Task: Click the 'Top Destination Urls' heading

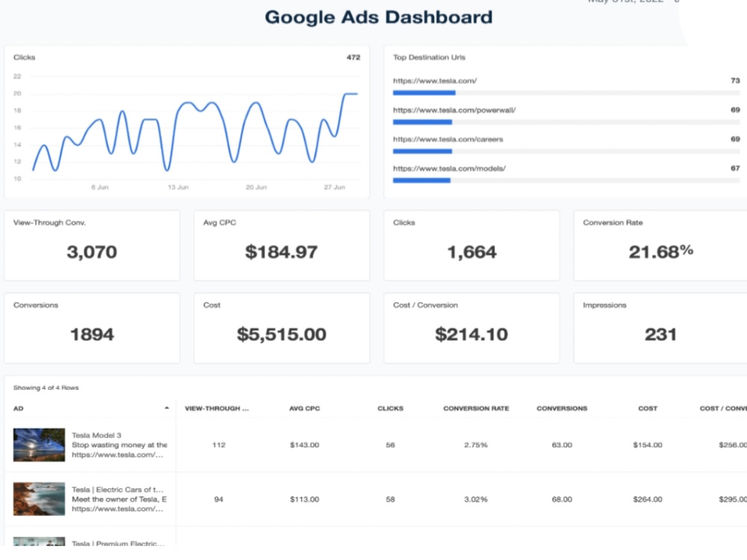Action: [430, 57]
